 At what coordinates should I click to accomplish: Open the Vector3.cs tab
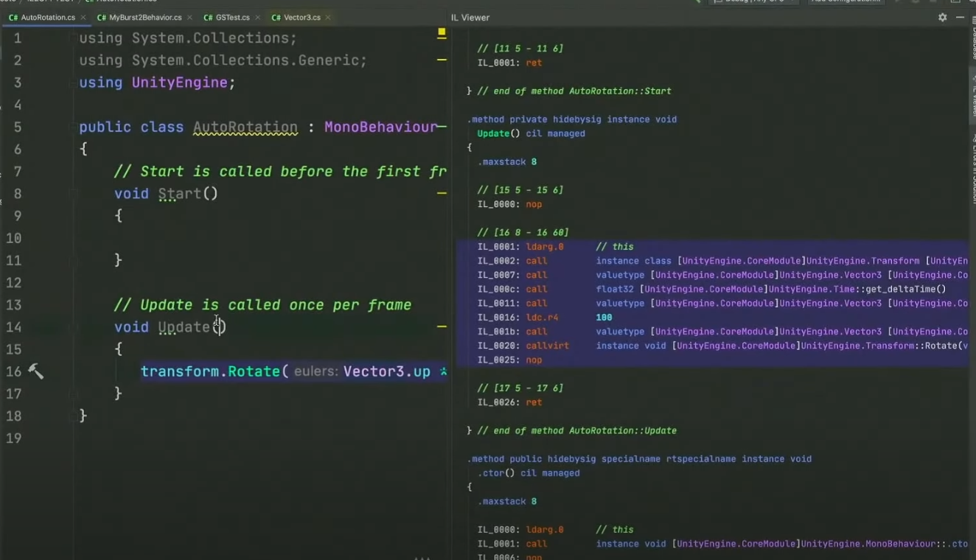click(301, 17)
